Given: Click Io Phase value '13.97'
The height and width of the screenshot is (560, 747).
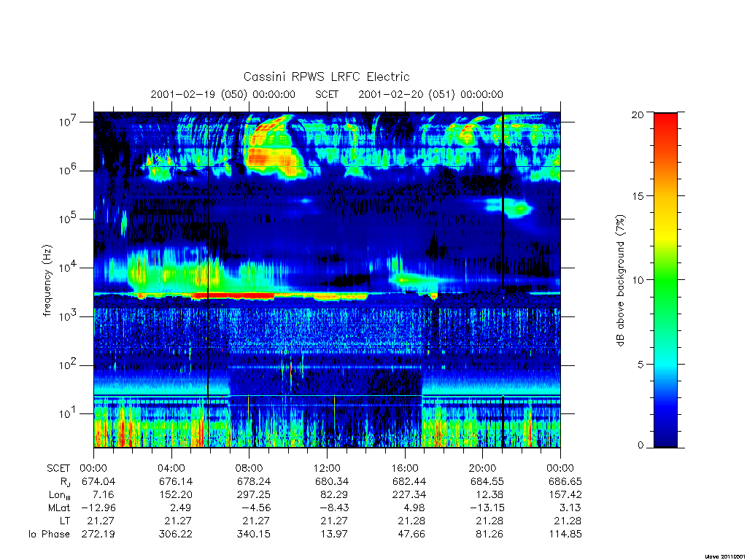Looking at the screenshot, I should click(x=334, y=534).
